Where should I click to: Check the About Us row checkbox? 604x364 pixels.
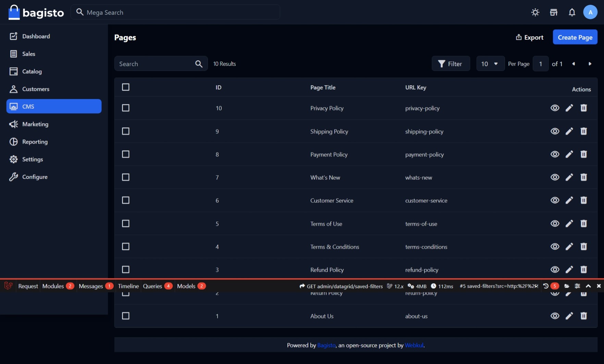coord(126,316)
